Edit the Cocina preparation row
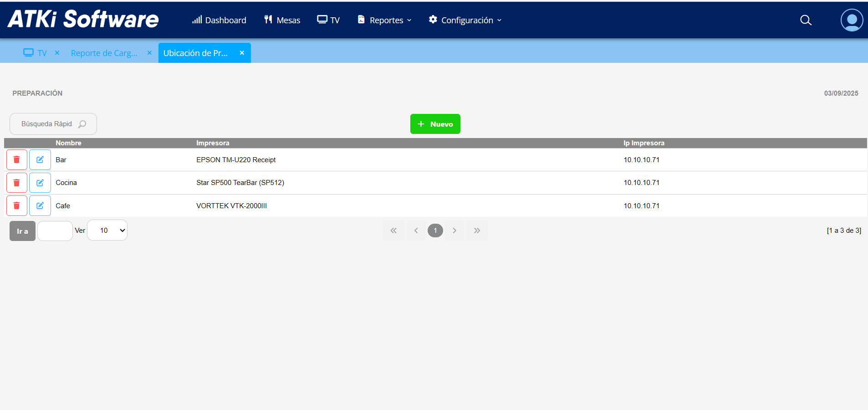The height and width of the screenshot is (410, 868). 40,183
